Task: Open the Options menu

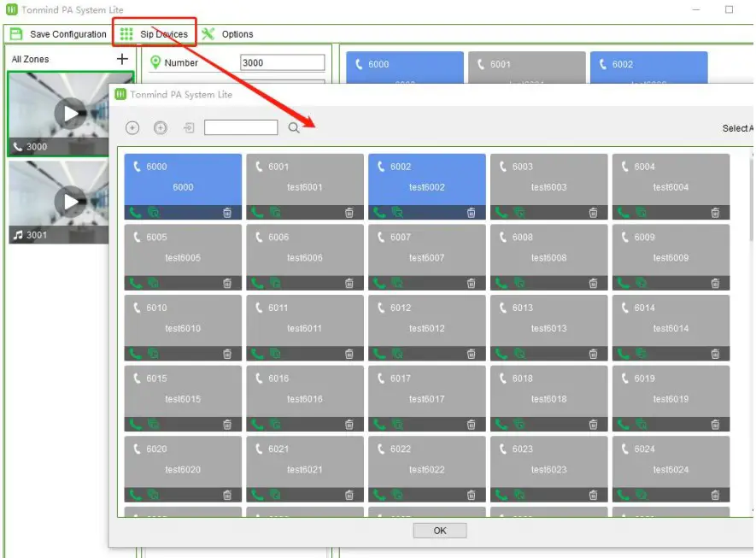Action: pos(229,33)
